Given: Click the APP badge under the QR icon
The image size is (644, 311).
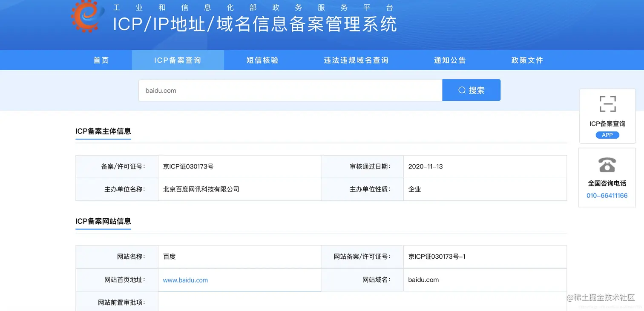Looking at the screenshot, I should pos(607,135).
